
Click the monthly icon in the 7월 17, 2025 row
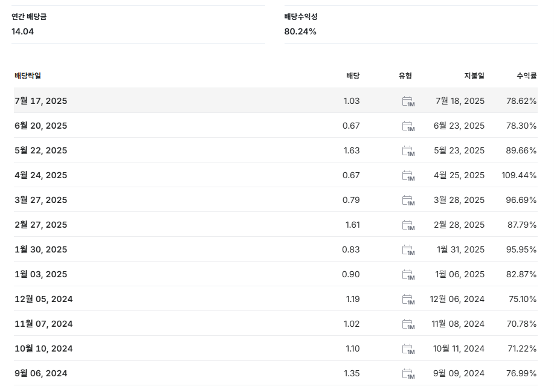tap(408, 101)
